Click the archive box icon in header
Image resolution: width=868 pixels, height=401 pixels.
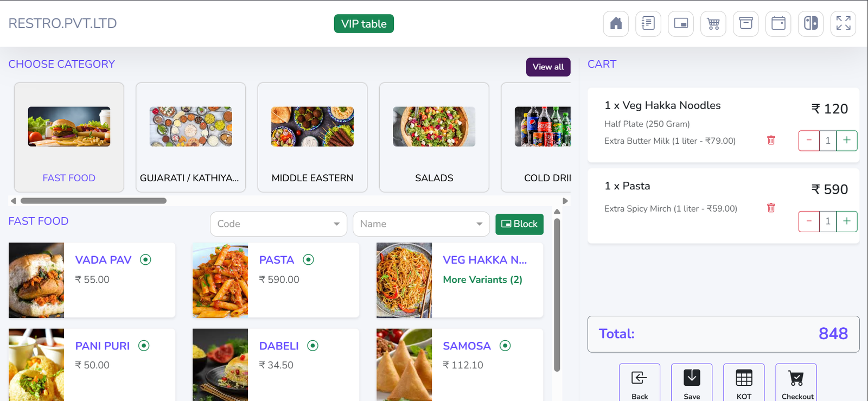[x=746, y=24]
